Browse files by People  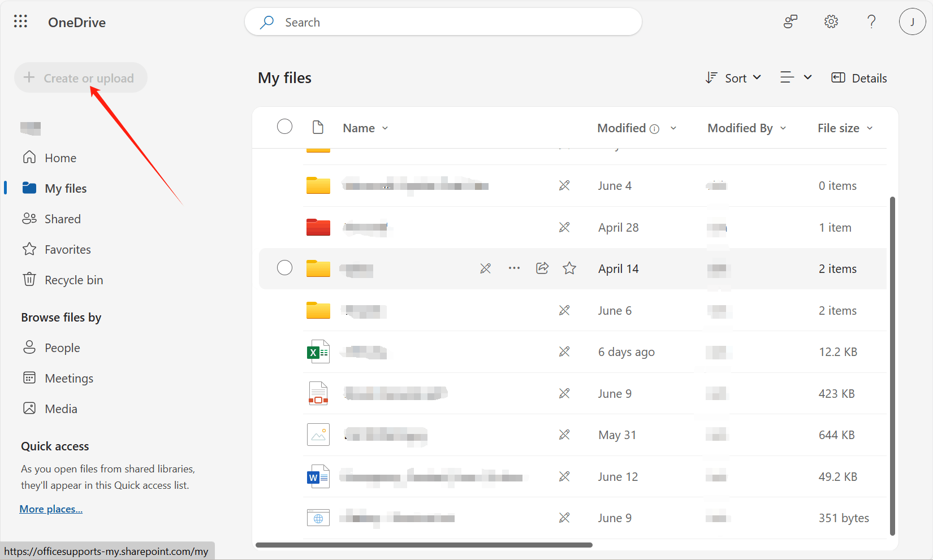[51, 348]
